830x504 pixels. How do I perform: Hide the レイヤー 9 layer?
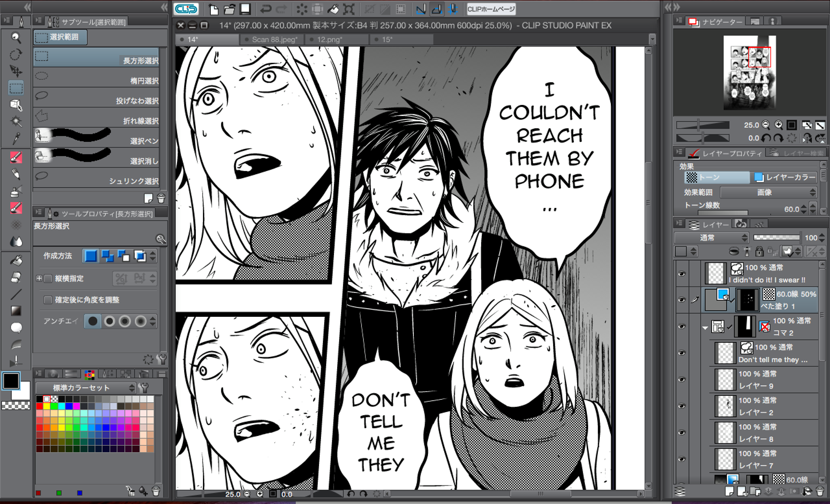pyautogui.click(x=682, y=380)
